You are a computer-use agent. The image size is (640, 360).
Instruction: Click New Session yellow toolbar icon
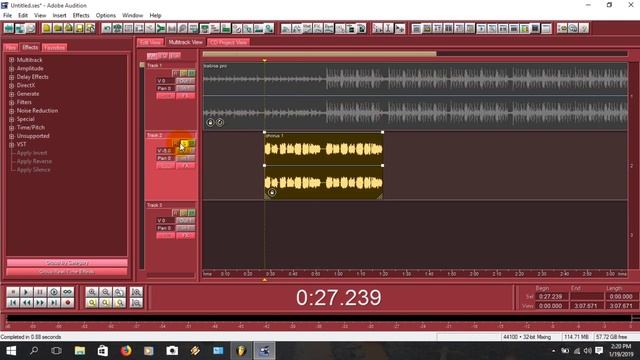(47, 28)
